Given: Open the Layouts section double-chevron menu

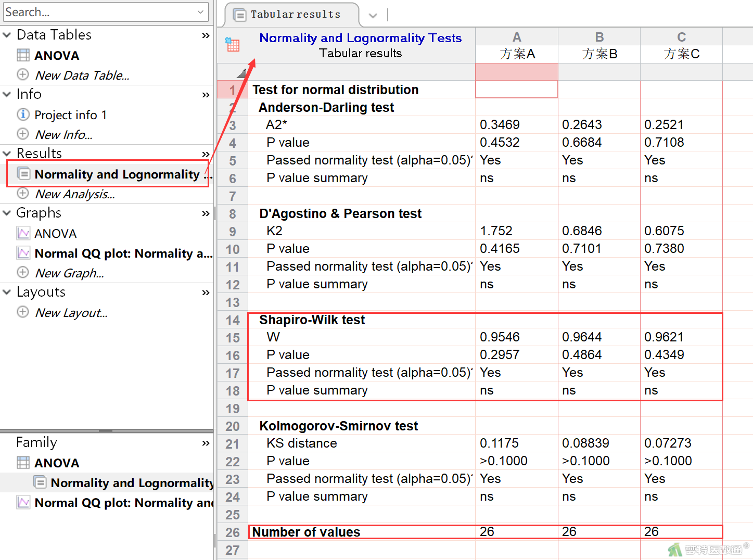Looking at the screenshot, I should [206, 292].
